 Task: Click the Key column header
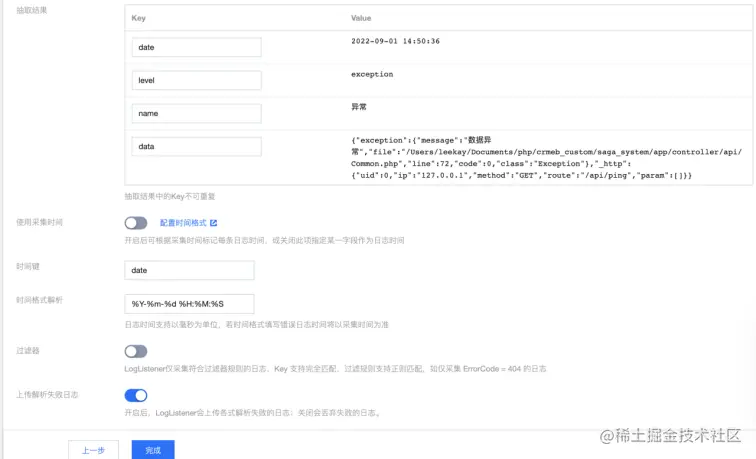138,18
